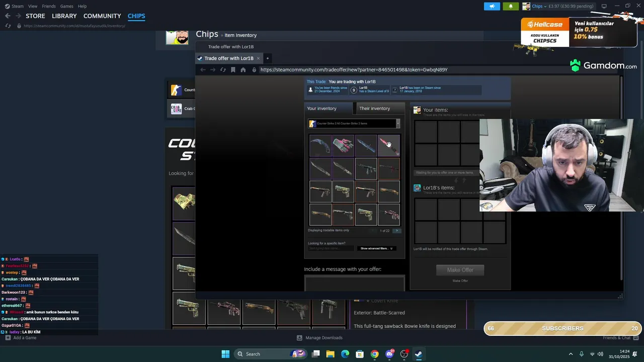Open the green notifications bell

tap(511, 6)
